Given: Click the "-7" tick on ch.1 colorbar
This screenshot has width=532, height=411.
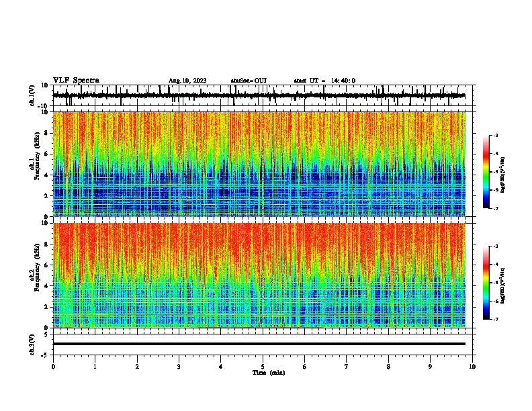Looking at the screenshot, I should 496,208.
